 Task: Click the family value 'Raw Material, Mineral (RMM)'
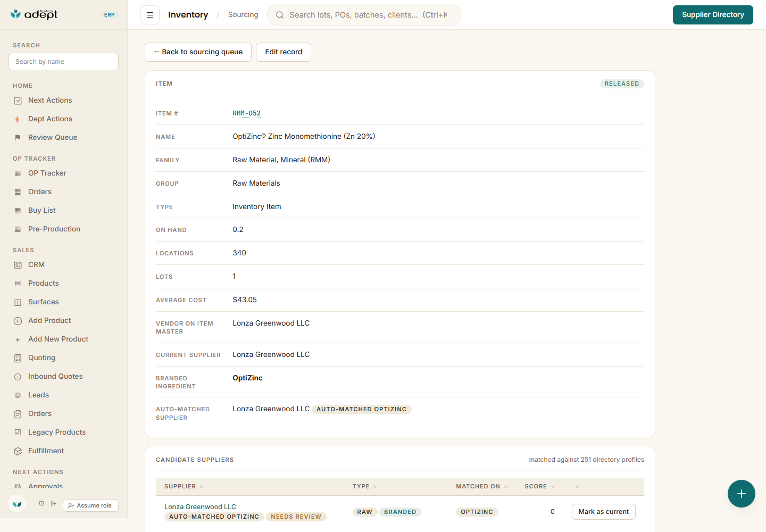[x=281, y=160]
